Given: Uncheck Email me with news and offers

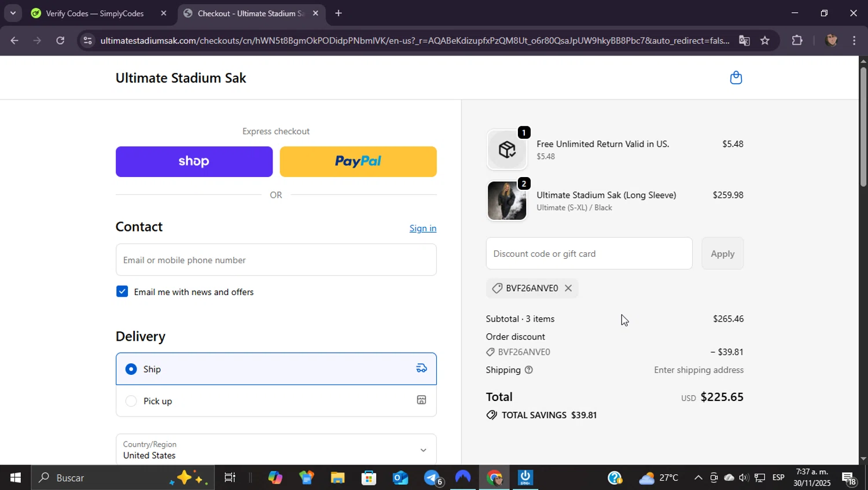Looking at the screenshot, I should pyautogui.click(x=122, y=292).
